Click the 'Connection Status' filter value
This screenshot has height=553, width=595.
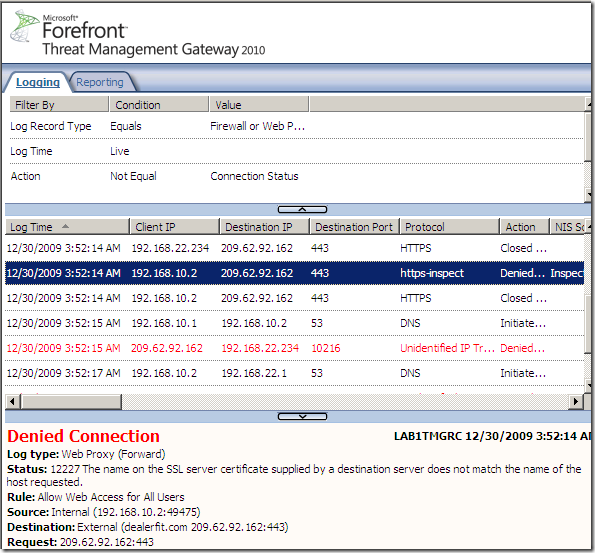pyautogui.click(x=254, y=176)
